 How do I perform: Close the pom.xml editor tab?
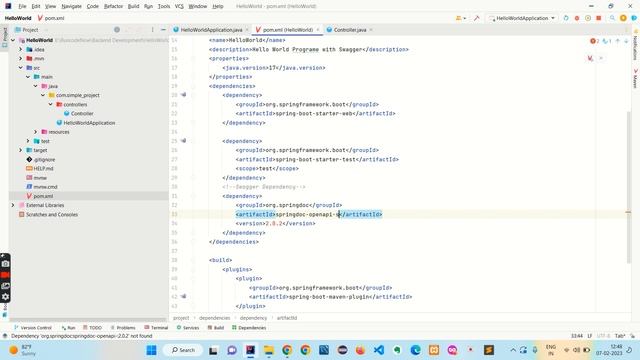pos(318,30)
